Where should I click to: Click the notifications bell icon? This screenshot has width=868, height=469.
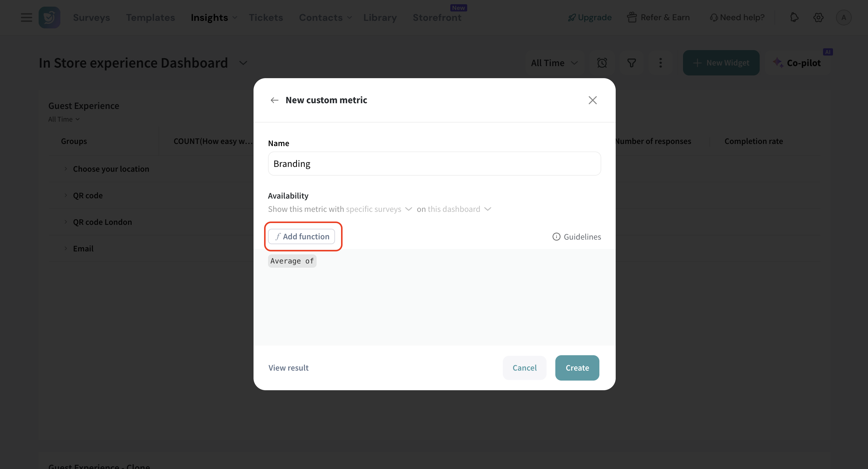coord(794,18)
